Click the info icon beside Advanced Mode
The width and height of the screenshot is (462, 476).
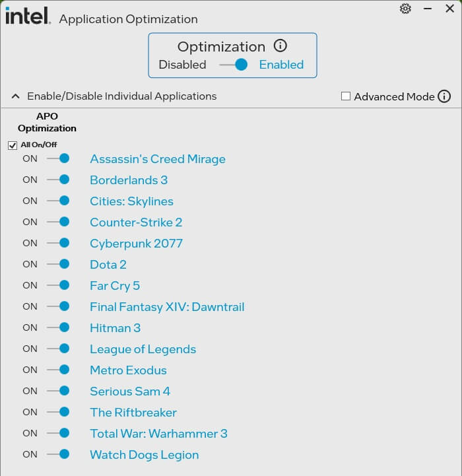tap(444, 96)
